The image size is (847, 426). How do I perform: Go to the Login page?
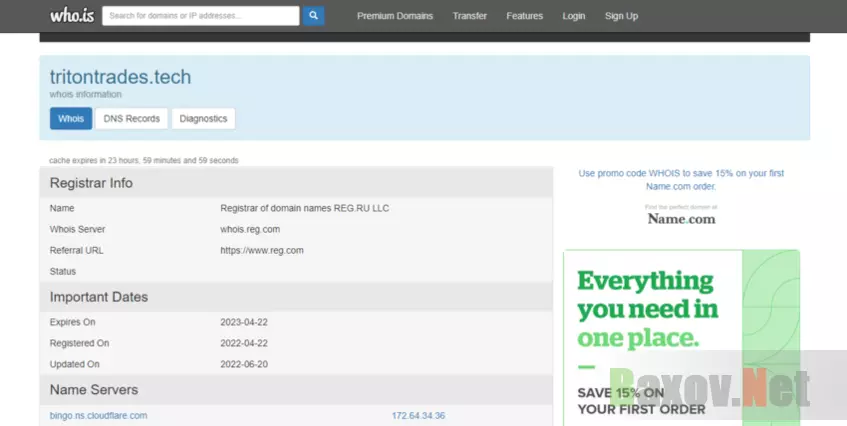coord(574,16)
